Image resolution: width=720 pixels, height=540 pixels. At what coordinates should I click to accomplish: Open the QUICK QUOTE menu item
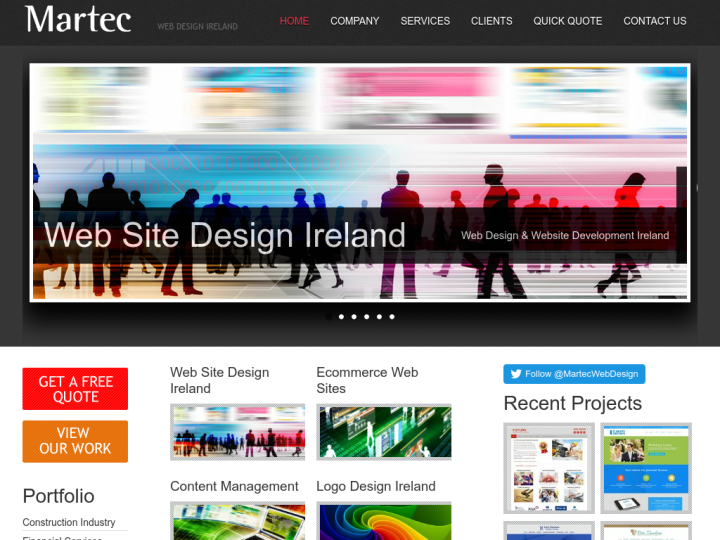pyautogui.click(x=567, y=21)
